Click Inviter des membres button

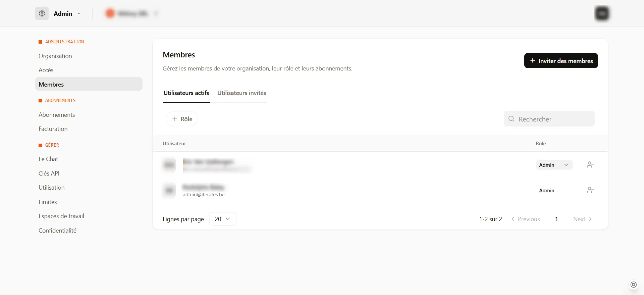click(561, 61)
